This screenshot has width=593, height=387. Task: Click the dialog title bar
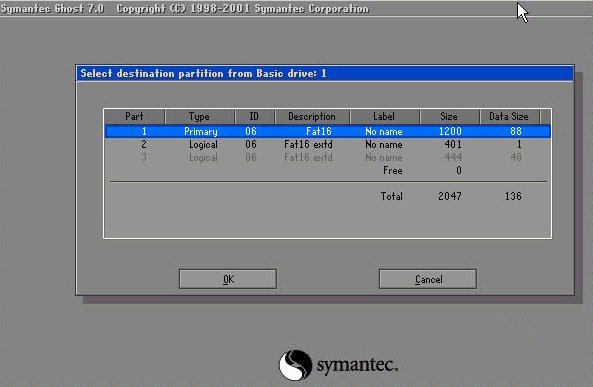(x=324, y=73)
